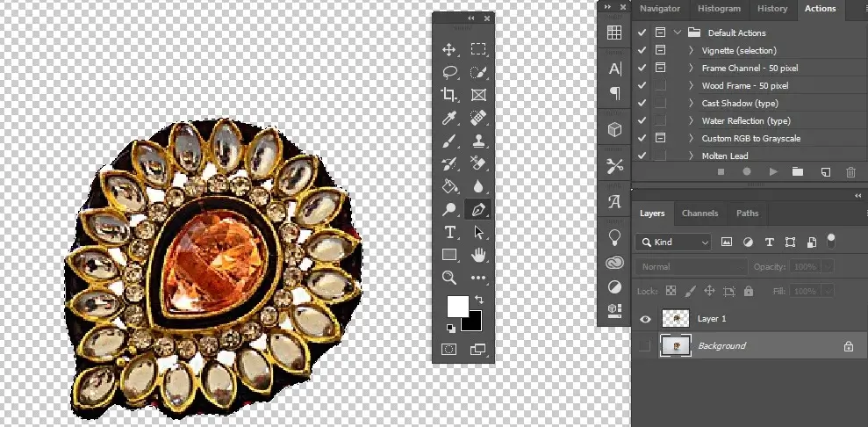
Task: Swap foreground and background colors
Action: point(479,299)
